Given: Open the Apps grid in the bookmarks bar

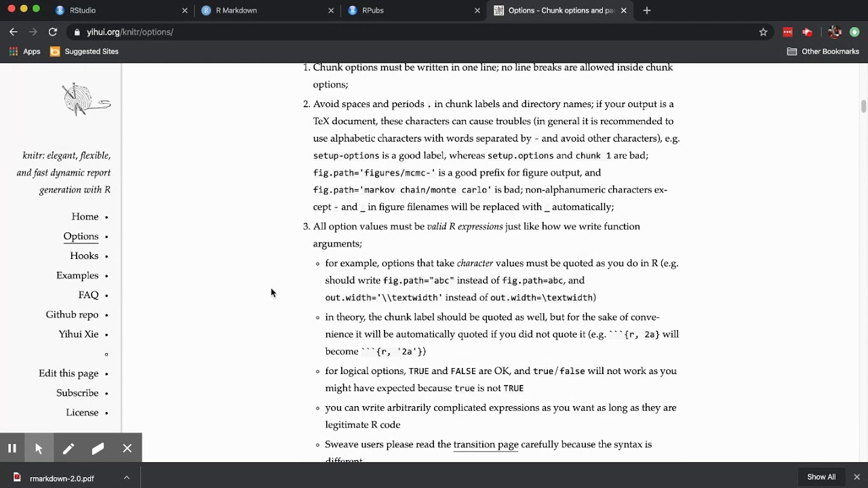Looking at the screenshot, I should pos(24,52).
